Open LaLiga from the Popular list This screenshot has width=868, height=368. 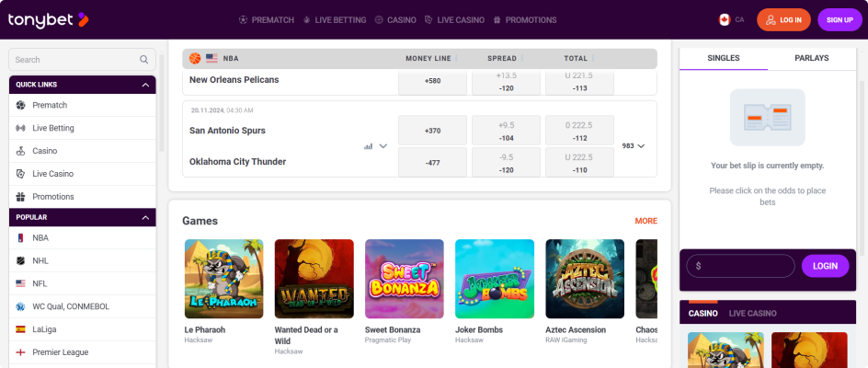[44, 328]
